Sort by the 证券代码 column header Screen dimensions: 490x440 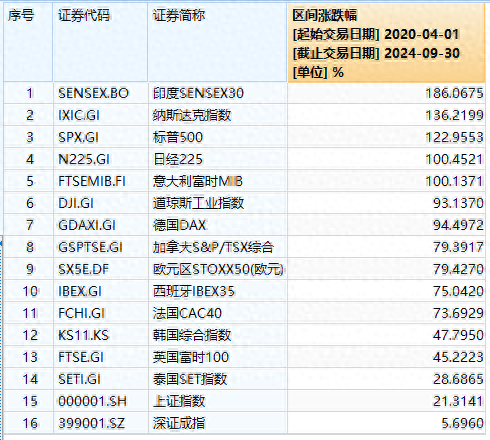pyautogui.click(x=100, y=42)
